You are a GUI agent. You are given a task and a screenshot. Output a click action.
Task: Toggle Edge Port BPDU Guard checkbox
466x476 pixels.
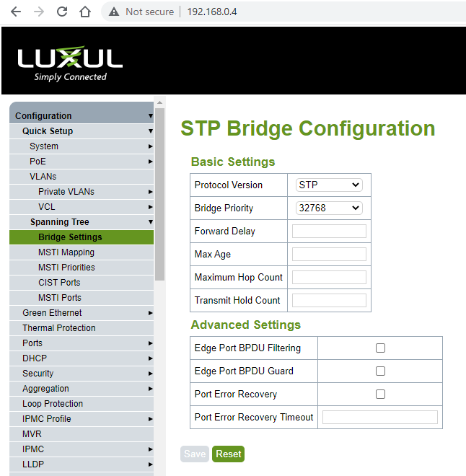(380, 371)
